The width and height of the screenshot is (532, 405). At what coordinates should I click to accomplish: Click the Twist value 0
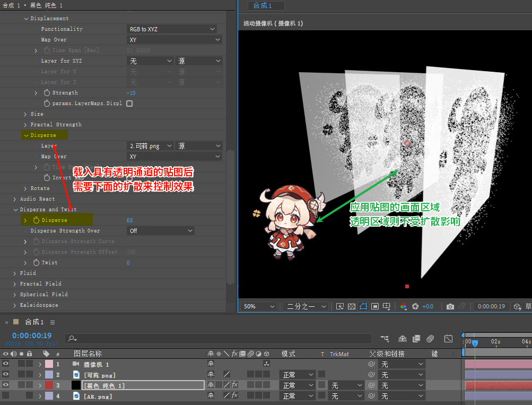coord(128,263)
